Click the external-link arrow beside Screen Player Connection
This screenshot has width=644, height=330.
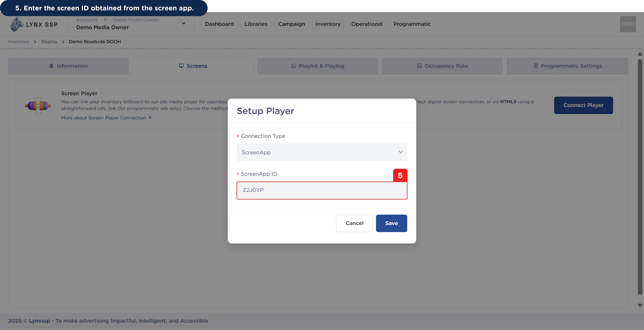click(150, 118)
